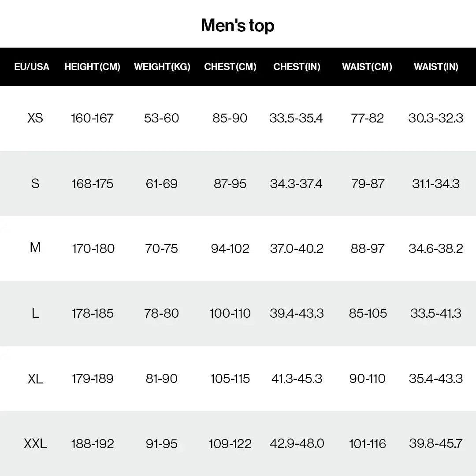Click the M size row label
The height and width of the screenshot is (476, 476).
coord(35,247)
